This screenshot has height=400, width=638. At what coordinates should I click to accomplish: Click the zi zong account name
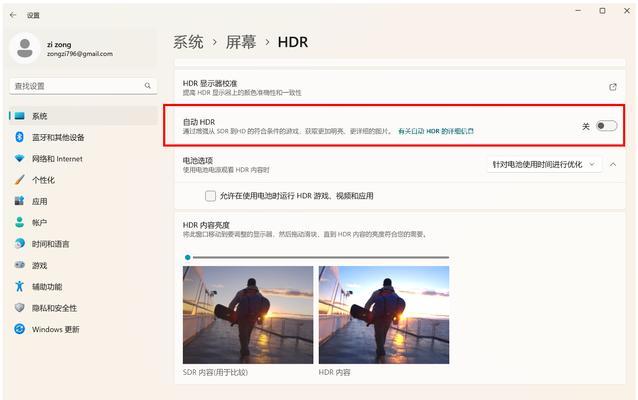tap(59, 44)
